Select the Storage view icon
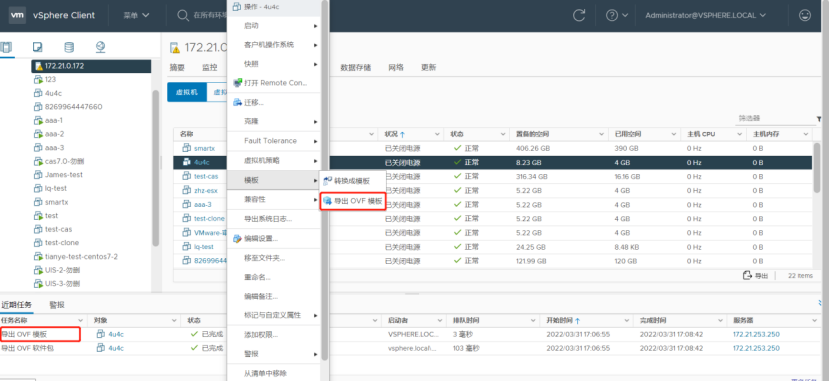Image resolution: width=829 pixels, height=382 pixels. (69, 48)
